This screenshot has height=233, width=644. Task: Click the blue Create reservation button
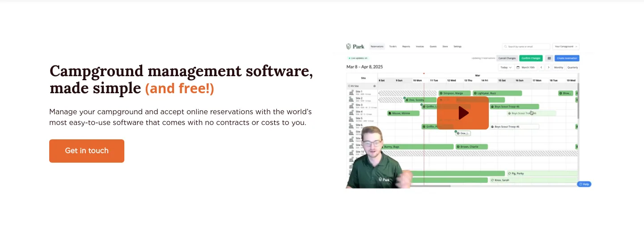[x=567, y=58]
